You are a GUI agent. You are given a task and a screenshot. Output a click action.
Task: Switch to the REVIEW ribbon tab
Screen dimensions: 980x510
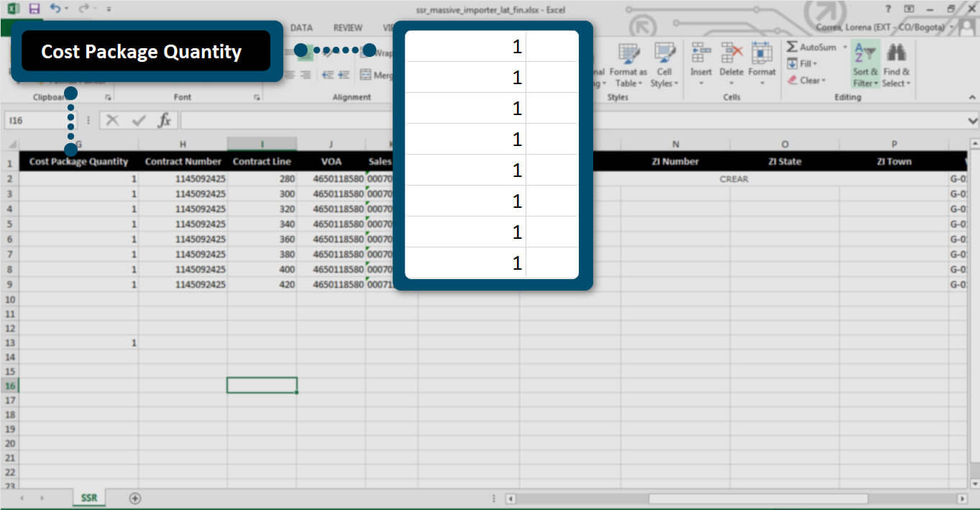pyautogui.click(x=347, y=28)
